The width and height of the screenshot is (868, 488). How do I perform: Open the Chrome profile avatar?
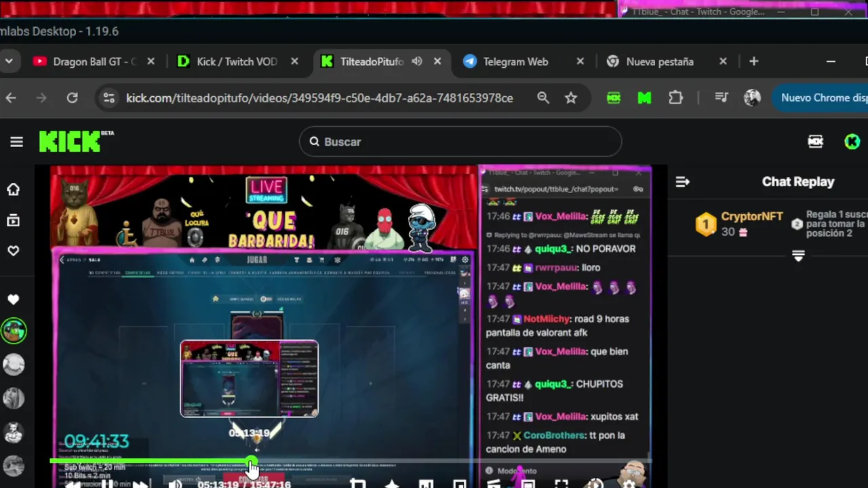click(752, 98)
